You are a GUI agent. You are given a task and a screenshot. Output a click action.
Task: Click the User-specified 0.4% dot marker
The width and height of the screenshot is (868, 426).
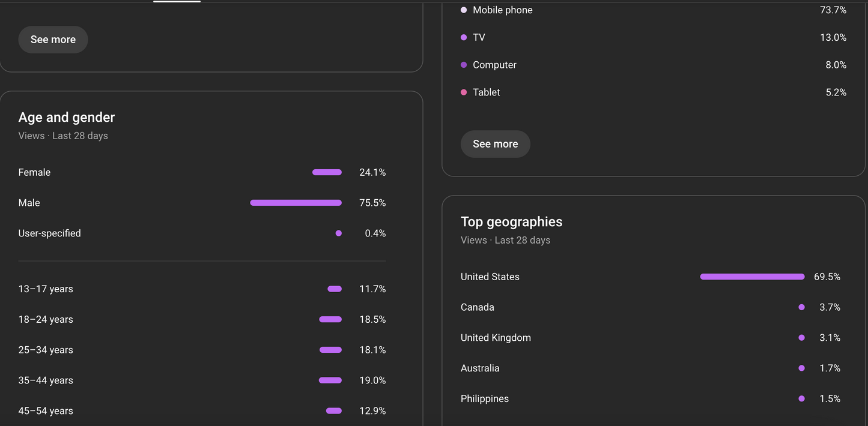point(339,233)
